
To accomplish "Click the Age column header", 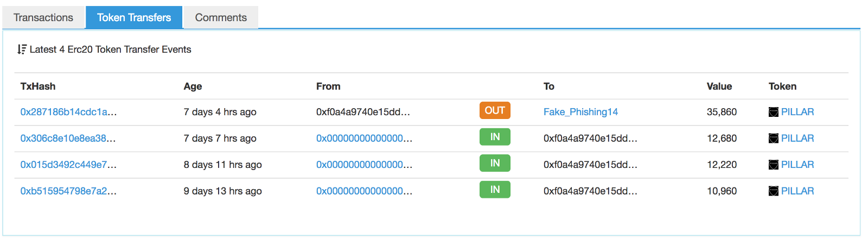I will point(193,86).
